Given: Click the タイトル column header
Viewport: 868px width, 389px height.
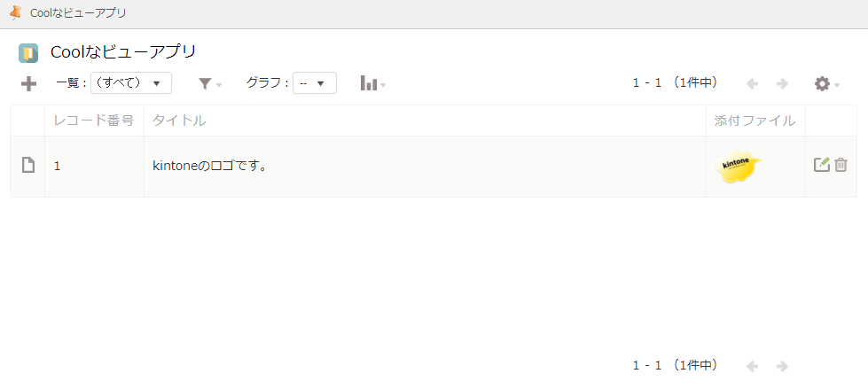Looking at the screenshot, I should coord(179,121).
